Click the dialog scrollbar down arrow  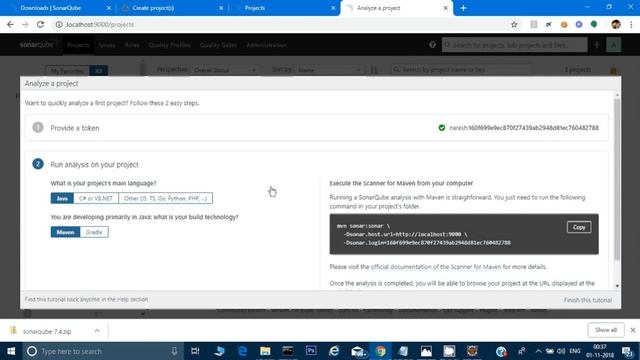pos(617,286)
